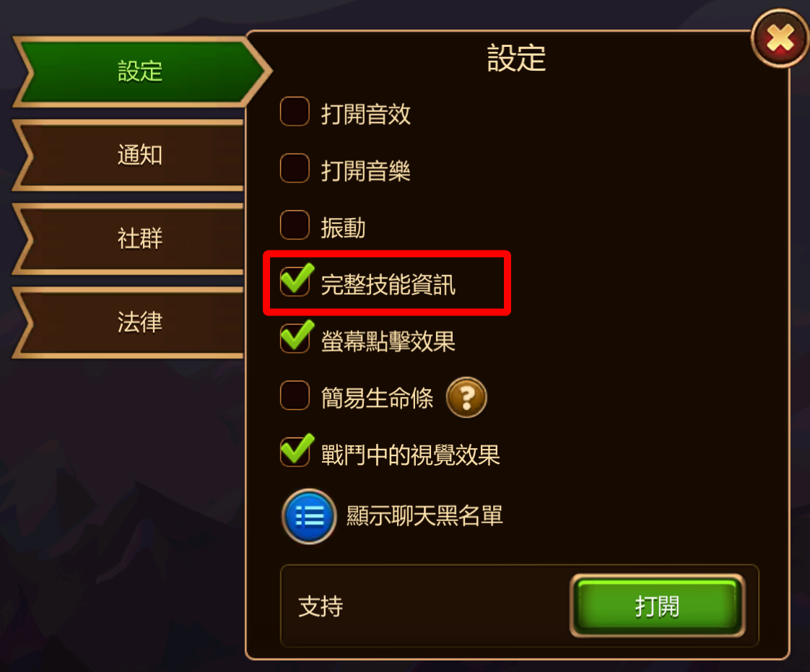Image resolution: width=810 pixels, height=672 pixels.
Task: Switch to the 通知 tab
Action: pos(128,155)
